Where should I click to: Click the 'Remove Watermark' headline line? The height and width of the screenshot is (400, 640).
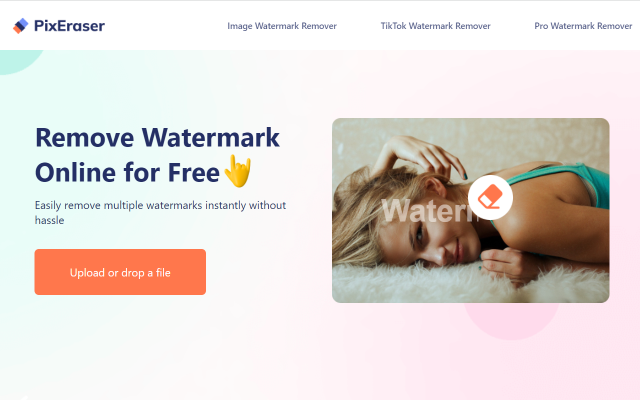[158, 138]
